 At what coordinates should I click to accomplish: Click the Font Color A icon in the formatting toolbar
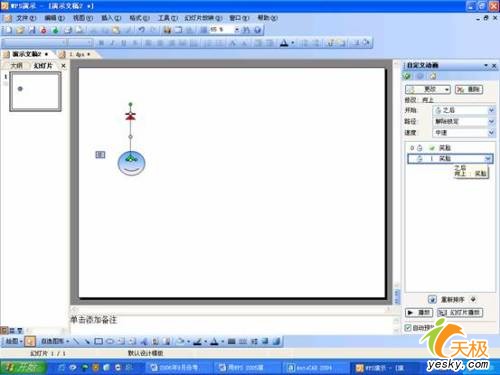[284, 43]
